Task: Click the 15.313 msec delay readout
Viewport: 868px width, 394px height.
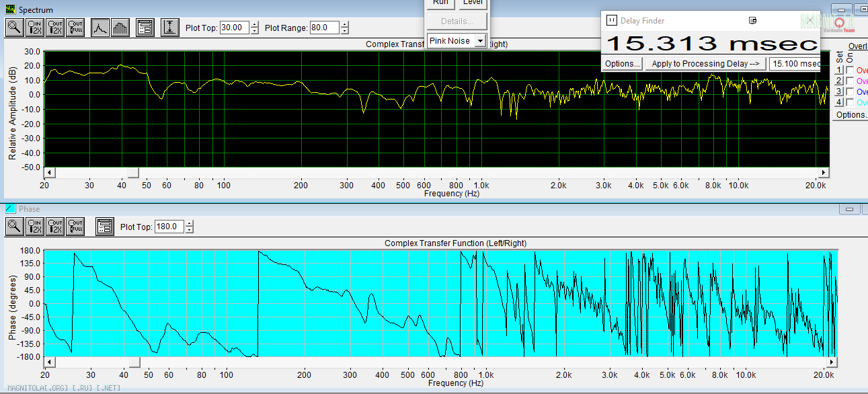Action: coord(712,43)
